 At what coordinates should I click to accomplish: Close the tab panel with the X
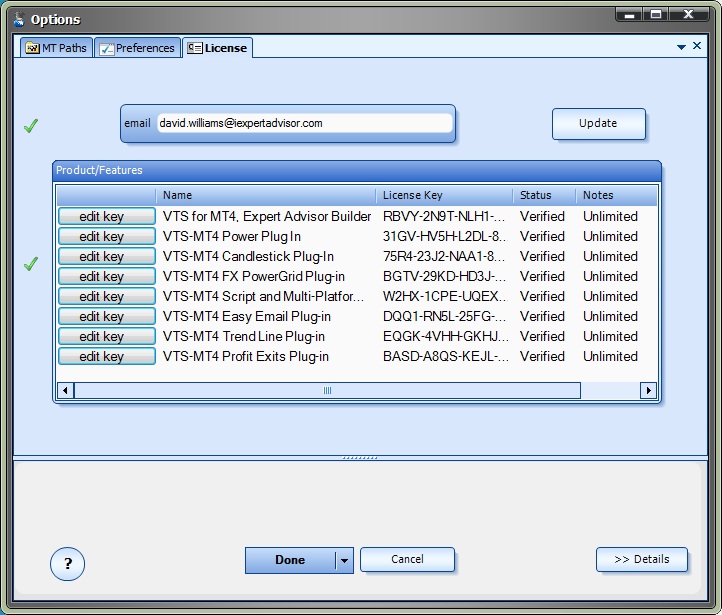697,46
